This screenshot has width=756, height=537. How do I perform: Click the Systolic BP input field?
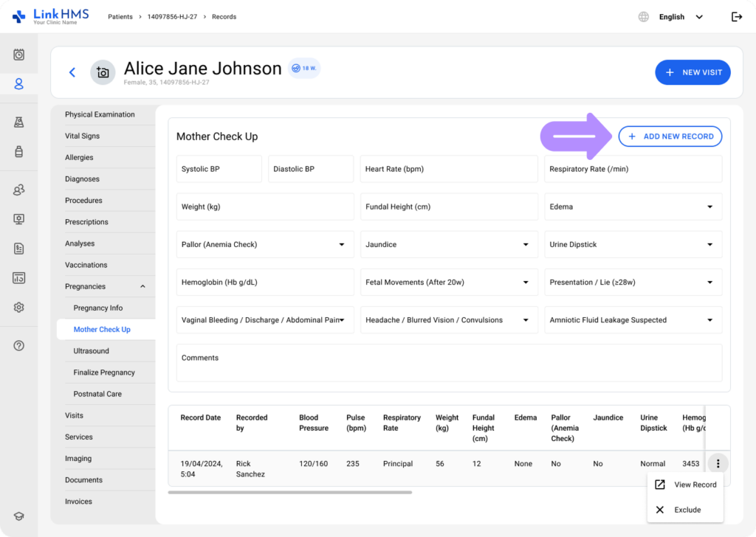[219, 169]
